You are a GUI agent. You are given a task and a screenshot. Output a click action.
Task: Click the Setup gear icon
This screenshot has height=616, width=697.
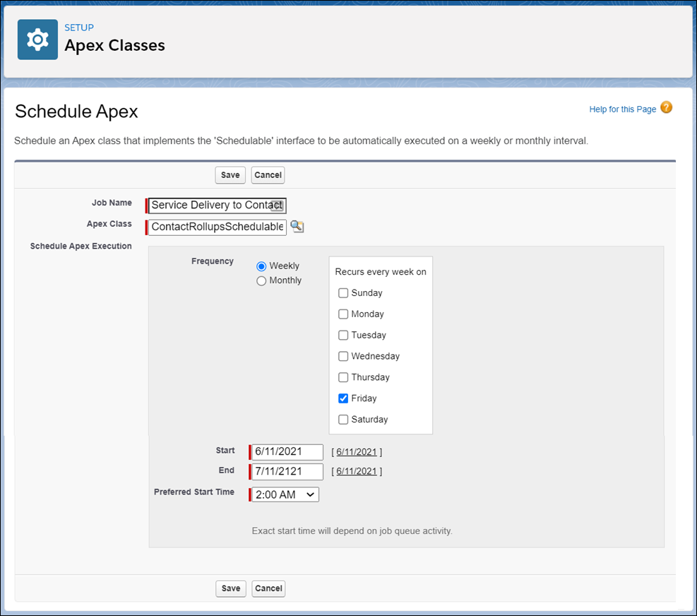pyautogui.click(x=38, y=40)
